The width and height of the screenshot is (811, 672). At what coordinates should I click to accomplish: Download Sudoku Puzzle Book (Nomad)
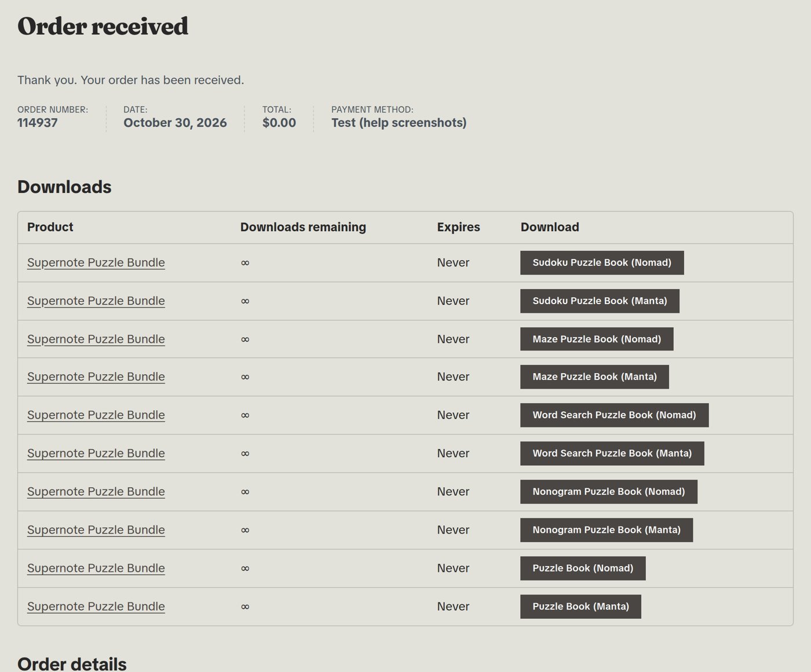(602, 262)
